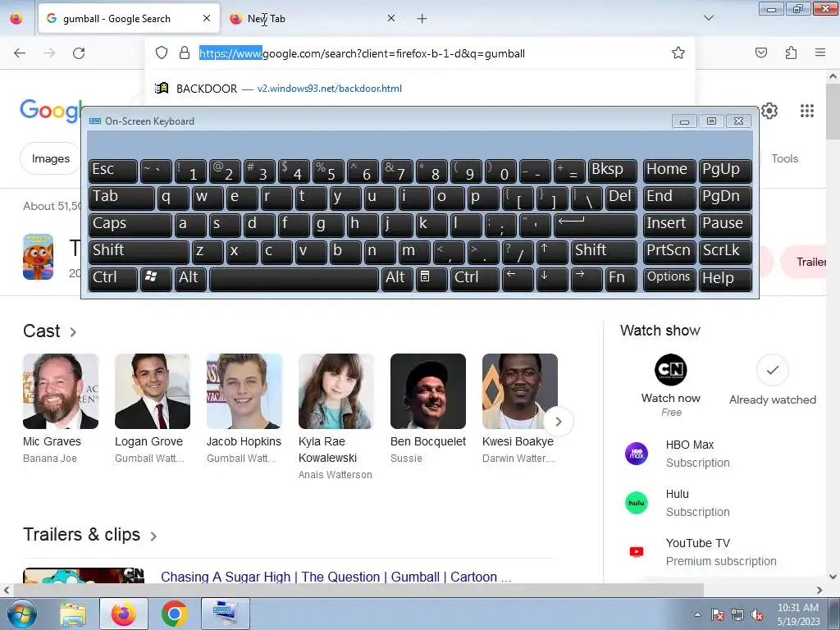Open Kwesi Boakye photo thumbnail
Screen dimensions: 840x630
(x=519, y=391)
